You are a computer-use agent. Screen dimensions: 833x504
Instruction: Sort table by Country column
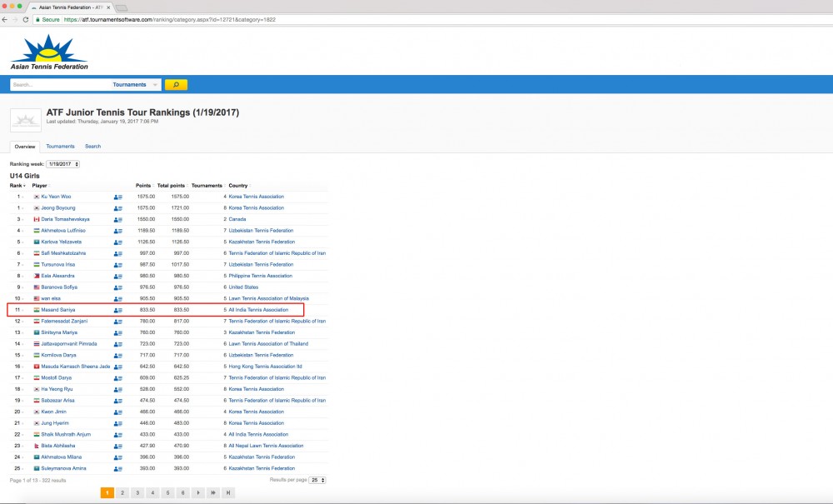coord(239,185)
